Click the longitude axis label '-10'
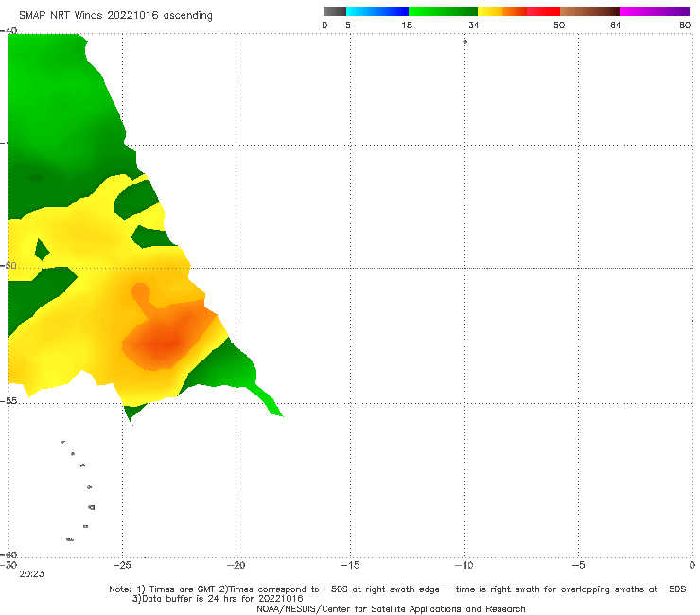700x615 pixels. point(464,565)
